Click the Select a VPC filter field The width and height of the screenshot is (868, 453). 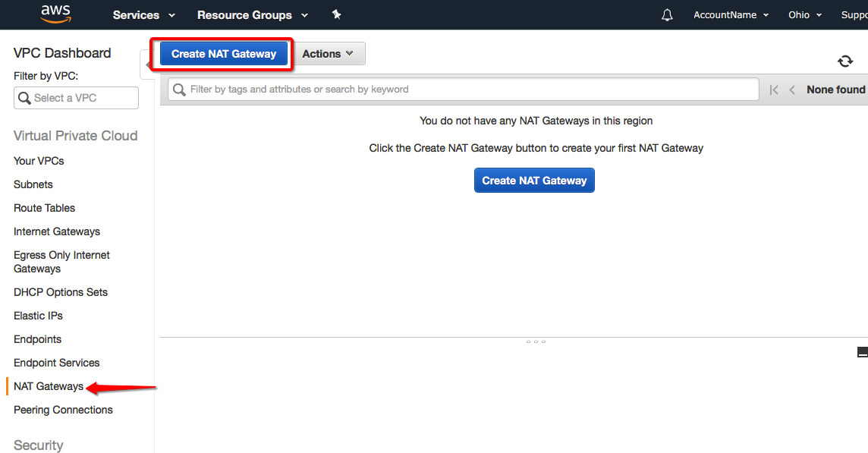(76, 98)
